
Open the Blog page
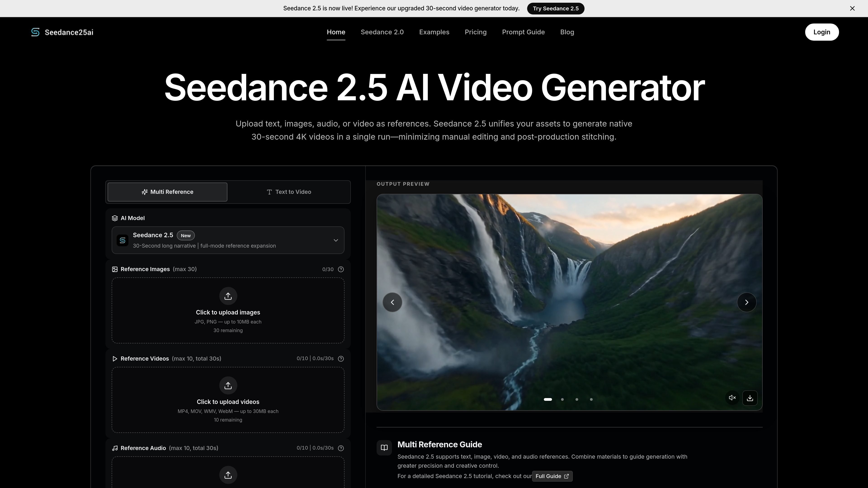point(567,32)
